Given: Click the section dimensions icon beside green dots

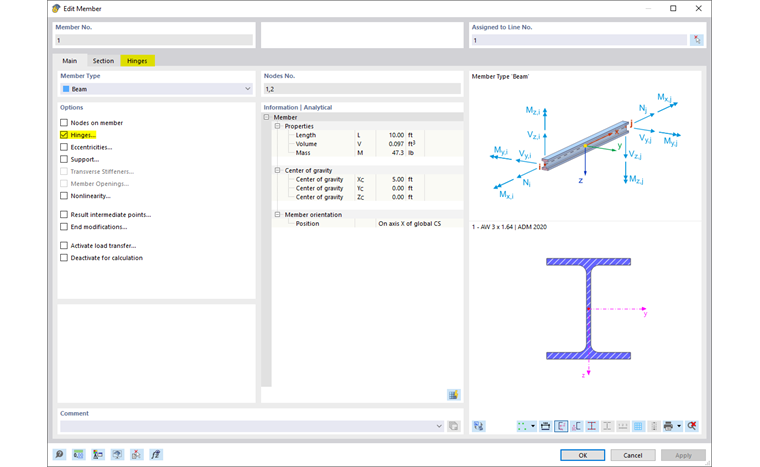Looking at the screenshot, I should 545,426.
